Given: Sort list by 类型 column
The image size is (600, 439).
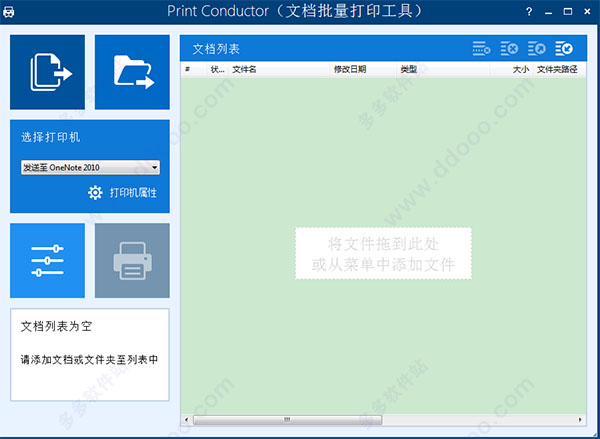Looking at the screenshot, I should tap(443, 69).
